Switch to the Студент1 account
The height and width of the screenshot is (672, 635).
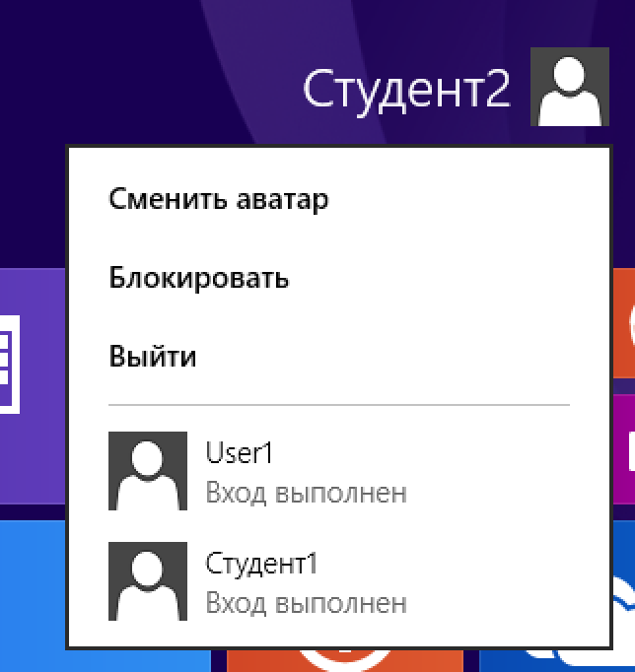339,581
